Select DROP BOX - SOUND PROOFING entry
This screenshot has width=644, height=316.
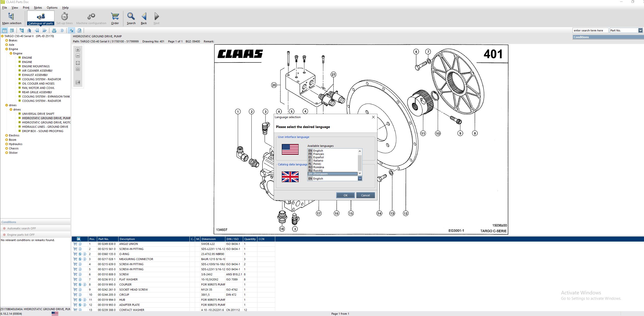pyautogui.click(x=42, y=131)
